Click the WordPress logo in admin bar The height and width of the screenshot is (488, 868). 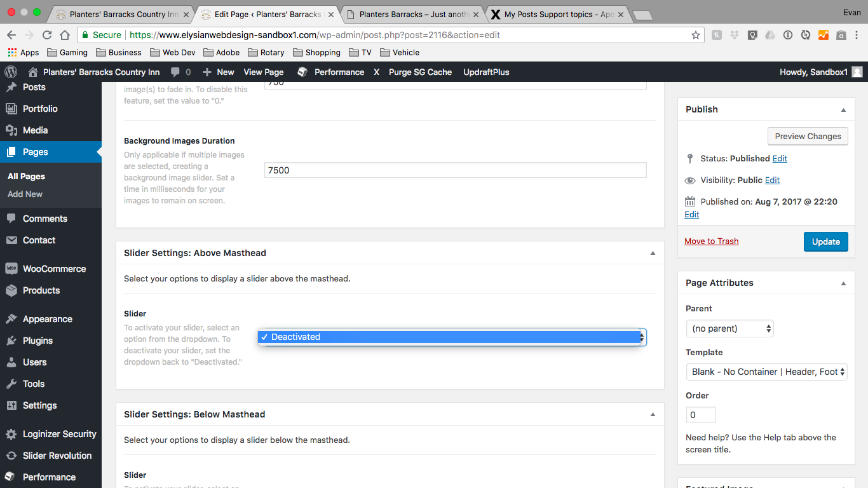(x=11, y=72)
